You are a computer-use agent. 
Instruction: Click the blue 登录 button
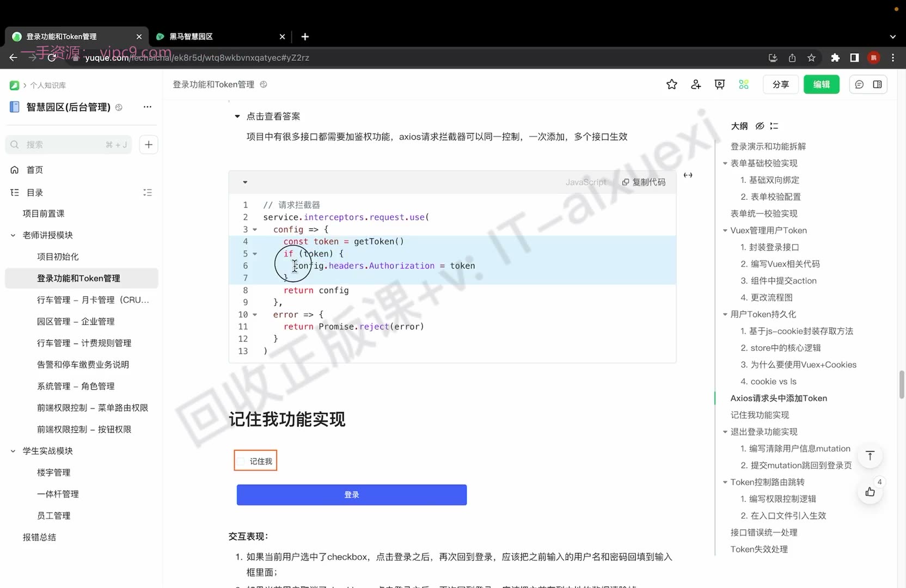click(x=352, y=495)
